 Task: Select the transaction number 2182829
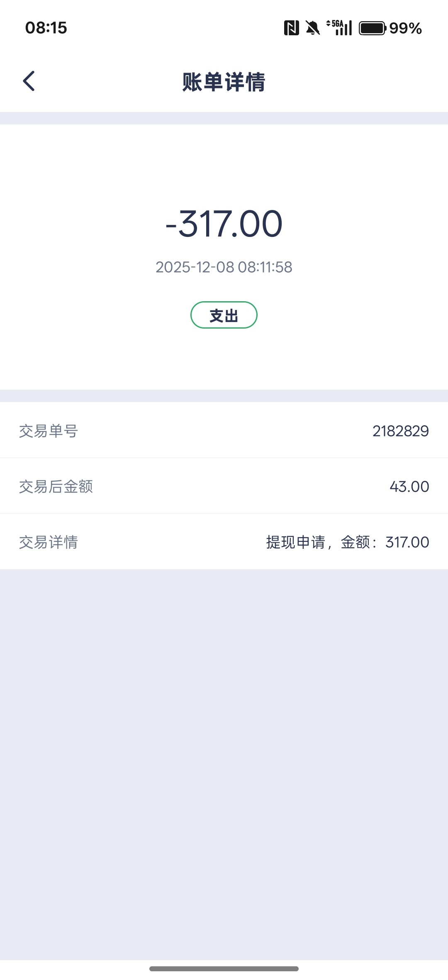tap(400, 431)
